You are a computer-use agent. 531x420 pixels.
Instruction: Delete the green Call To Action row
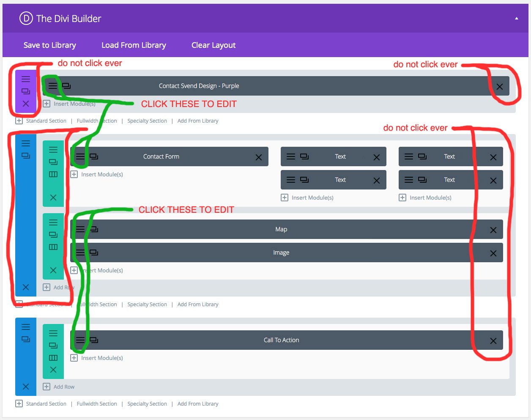click(53, 370)
